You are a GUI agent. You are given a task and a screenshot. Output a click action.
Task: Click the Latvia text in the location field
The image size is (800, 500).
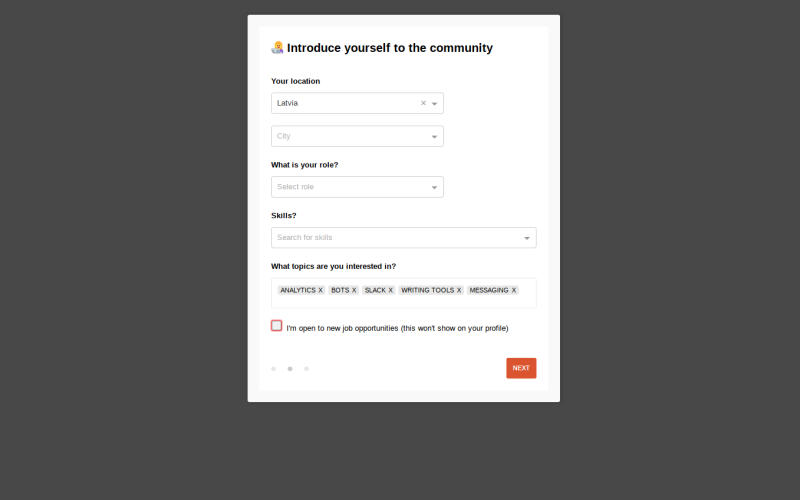click(287, 103)
